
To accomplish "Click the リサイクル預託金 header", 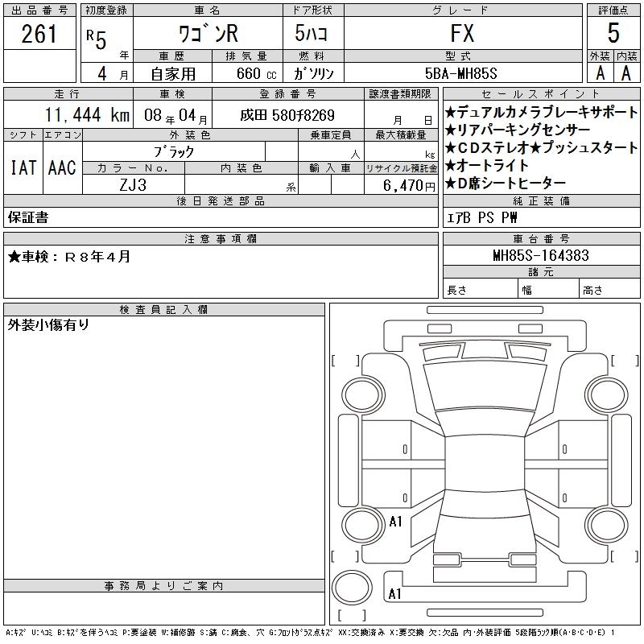I will [x=401, y=168].
